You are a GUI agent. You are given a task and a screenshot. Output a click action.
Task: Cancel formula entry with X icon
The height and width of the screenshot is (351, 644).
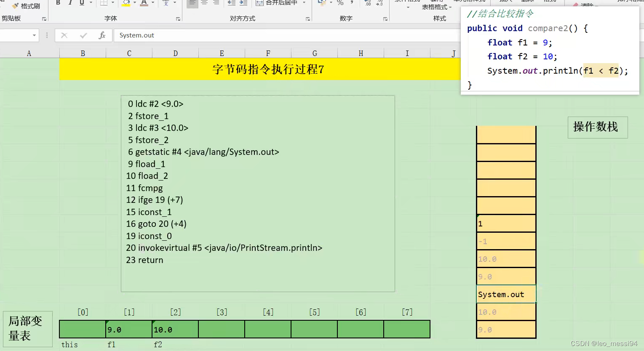point(64,35)
